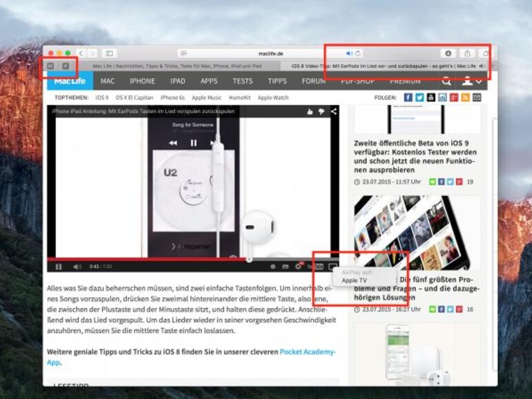Open the router and plug article thumbnail
The width and height of the screenshot is (532, 399).
(417, 354)
